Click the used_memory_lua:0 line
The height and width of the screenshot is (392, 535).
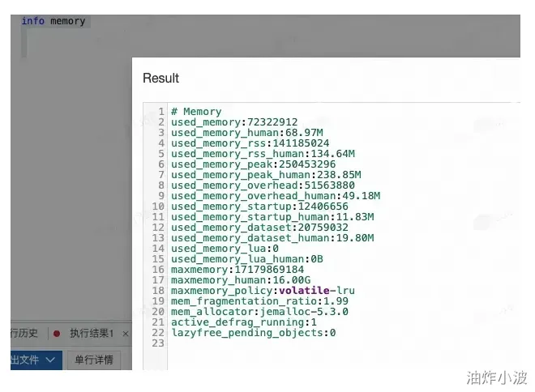point(225,249)
